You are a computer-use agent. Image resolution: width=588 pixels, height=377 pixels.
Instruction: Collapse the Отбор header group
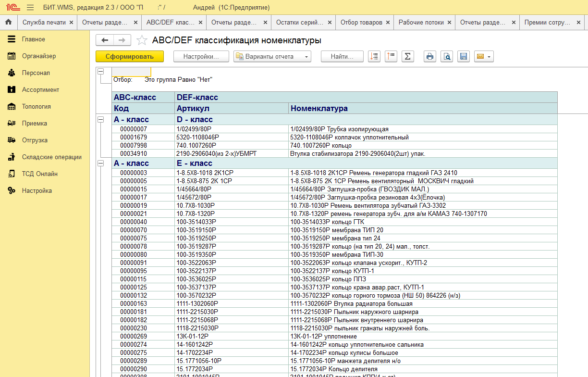(x=101, y=72)
